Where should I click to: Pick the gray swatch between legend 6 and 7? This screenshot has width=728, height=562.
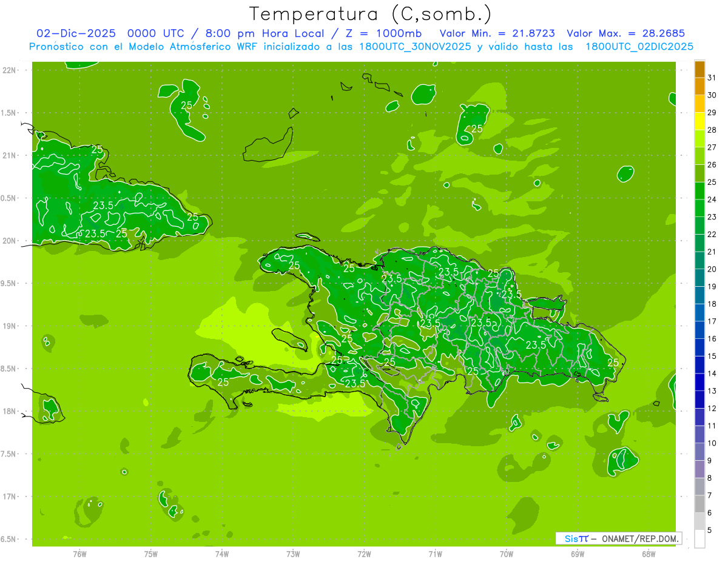click(x=699, y=504)
